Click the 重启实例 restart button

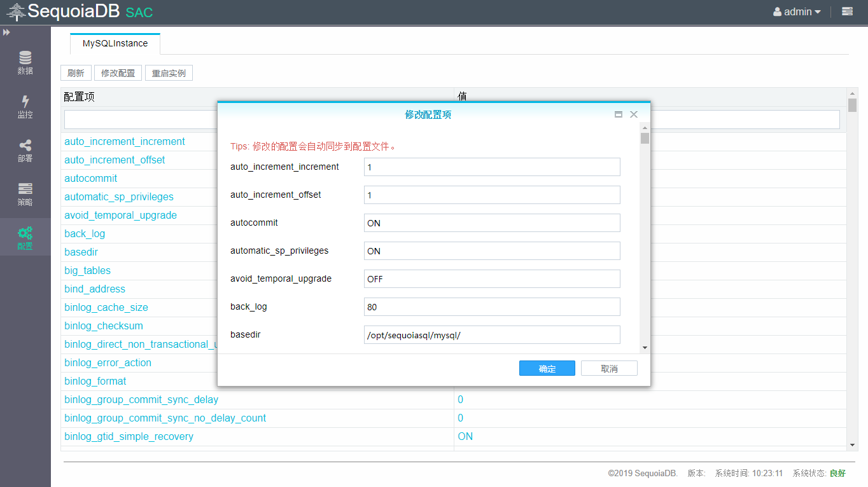click(x=169, y=73)
